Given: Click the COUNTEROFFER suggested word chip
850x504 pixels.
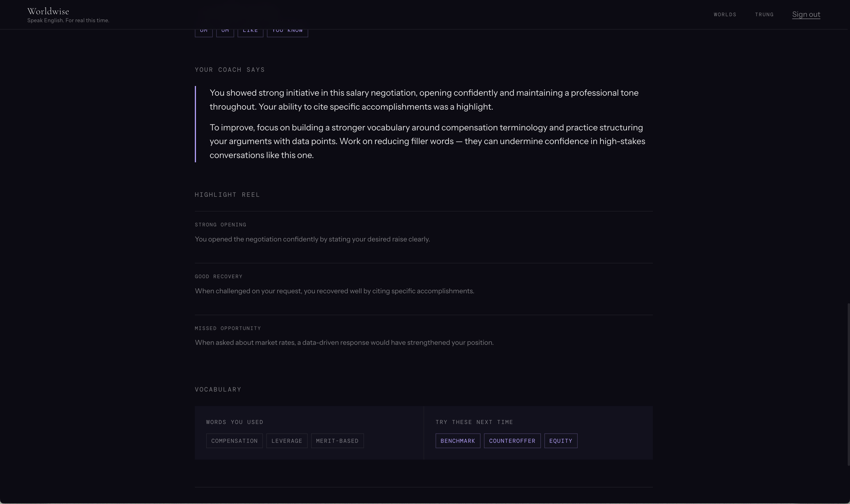Looking at the screenshot, I should point(512,441).
